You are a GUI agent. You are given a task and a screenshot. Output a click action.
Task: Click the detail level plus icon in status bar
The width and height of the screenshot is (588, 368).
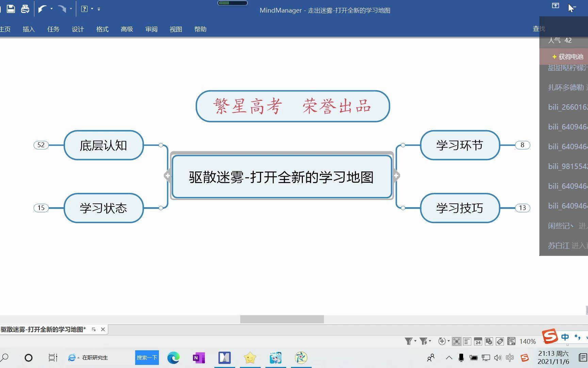[442, 341]
